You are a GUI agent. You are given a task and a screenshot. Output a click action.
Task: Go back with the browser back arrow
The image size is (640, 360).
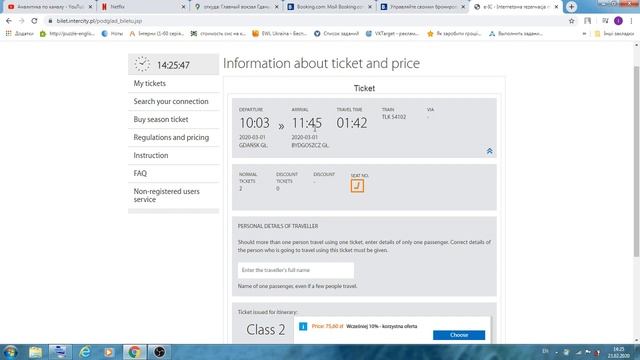pyautogui.click(x=9, y=21)
